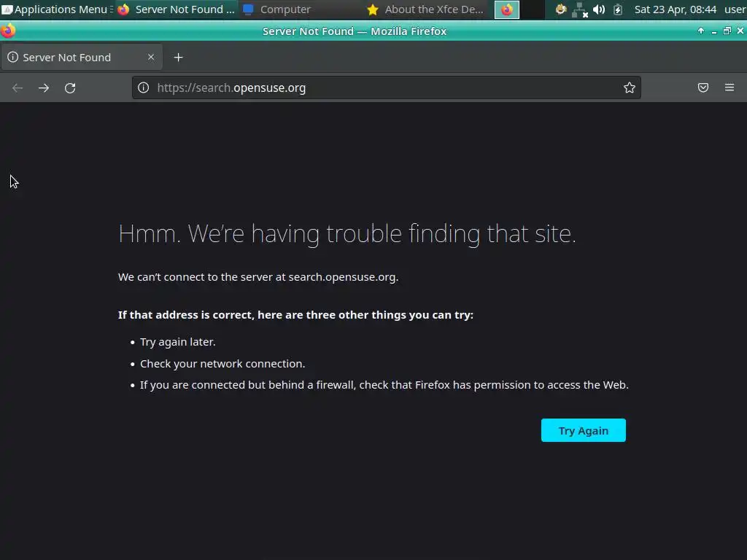Image resolution: width=747 pixels, height=560 pixels.
Task: Select the Server Not Found tab
Action: click(82, 57)
